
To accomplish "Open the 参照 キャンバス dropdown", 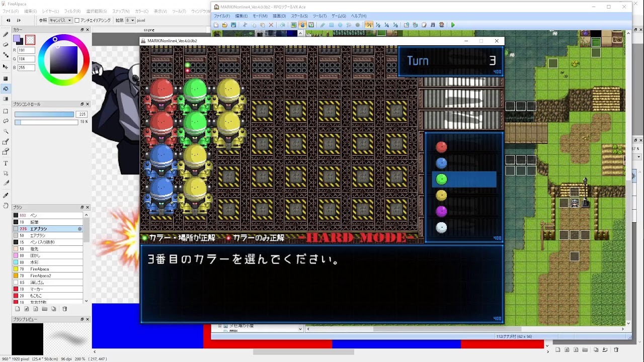I will [60, 20].
